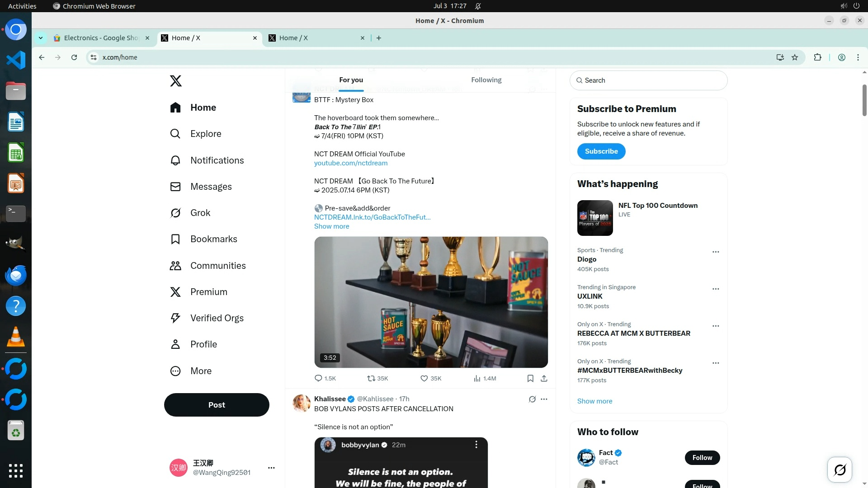This screenshot has width=868, height=488.
Task: Click the page's vertical scrollbar thumb
Action: click(x=864, y=99)
